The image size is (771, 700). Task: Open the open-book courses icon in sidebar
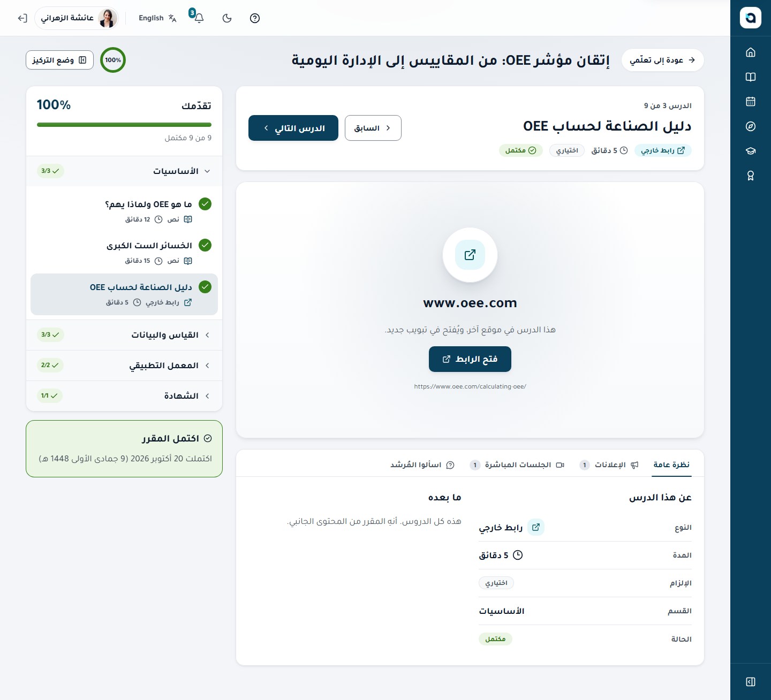point(751,77)
